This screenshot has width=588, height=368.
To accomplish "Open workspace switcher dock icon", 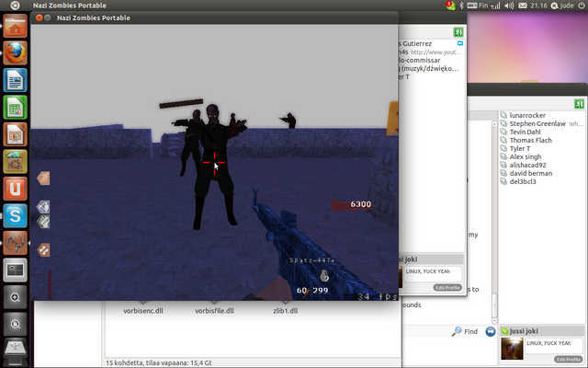I will [x=15, y=270].
